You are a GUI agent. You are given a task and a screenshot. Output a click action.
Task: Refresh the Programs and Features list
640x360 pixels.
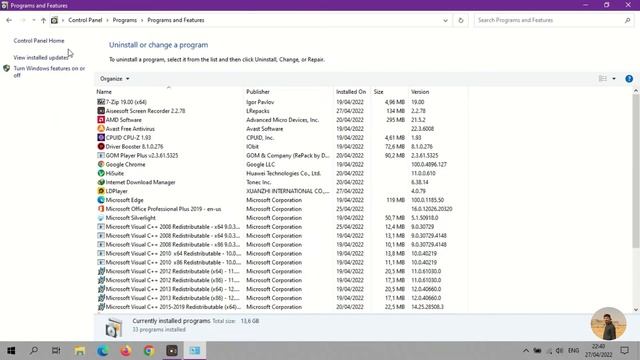461,20
